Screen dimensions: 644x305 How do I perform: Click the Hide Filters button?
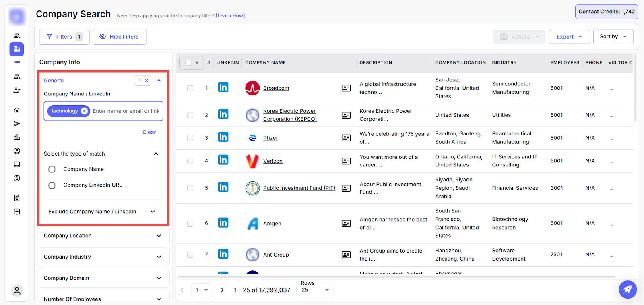pos(119,37)
